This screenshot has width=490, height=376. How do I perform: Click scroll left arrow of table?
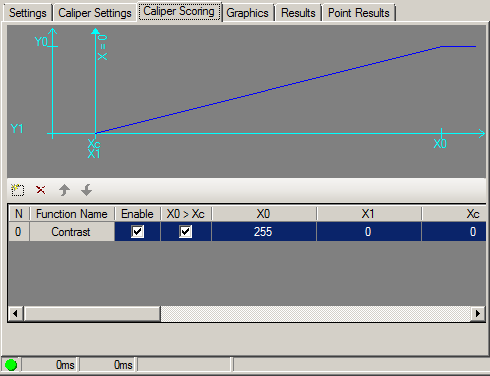click(15, 314)
